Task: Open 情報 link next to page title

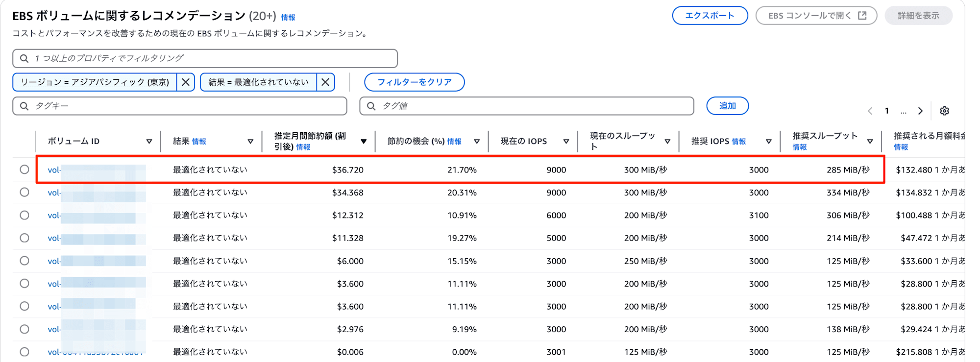Action: point(288,18)
